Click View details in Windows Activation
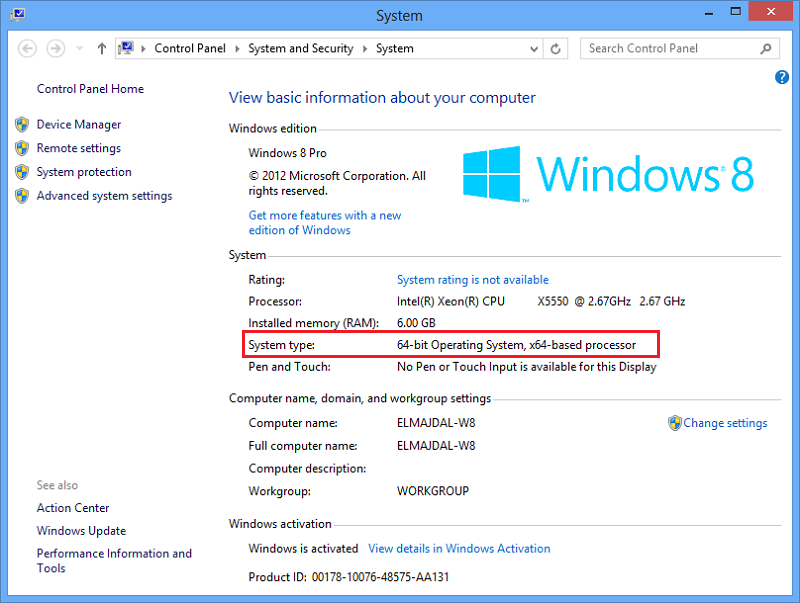800x603 pixels. (459, 548)
